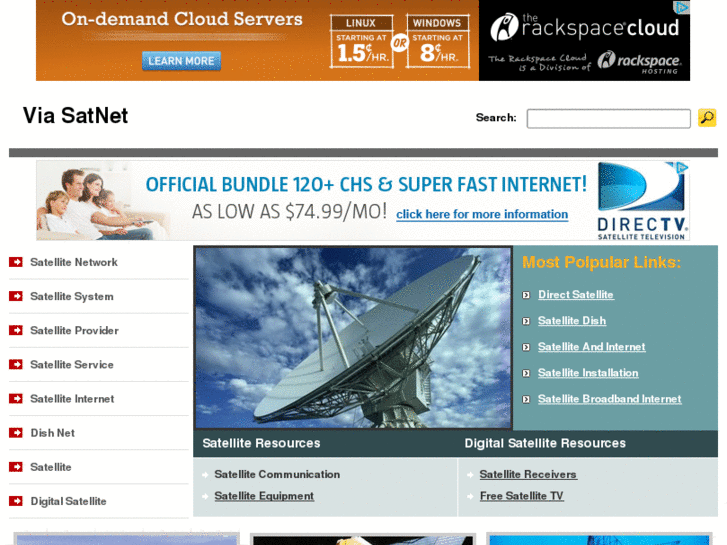Open Satellite Internet menu item
The image size is (727, 545).
click(72, 398)
